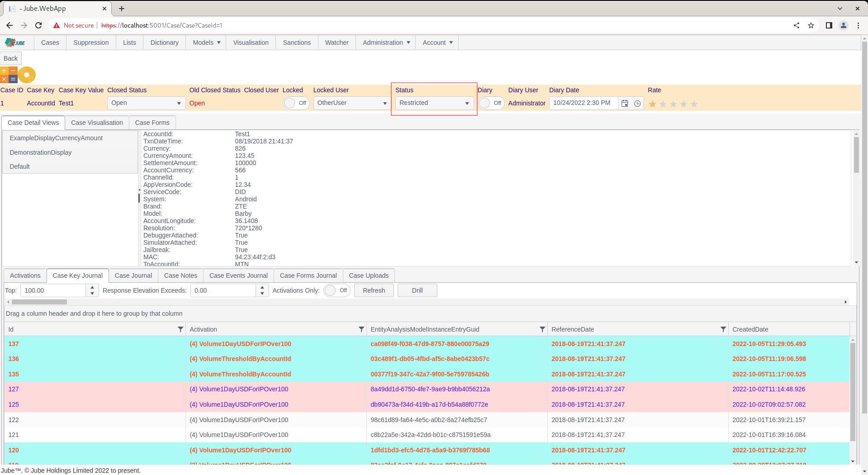Set rating to five stars
The width and height of the screenshot is (868, 475).
coord(694,104)
